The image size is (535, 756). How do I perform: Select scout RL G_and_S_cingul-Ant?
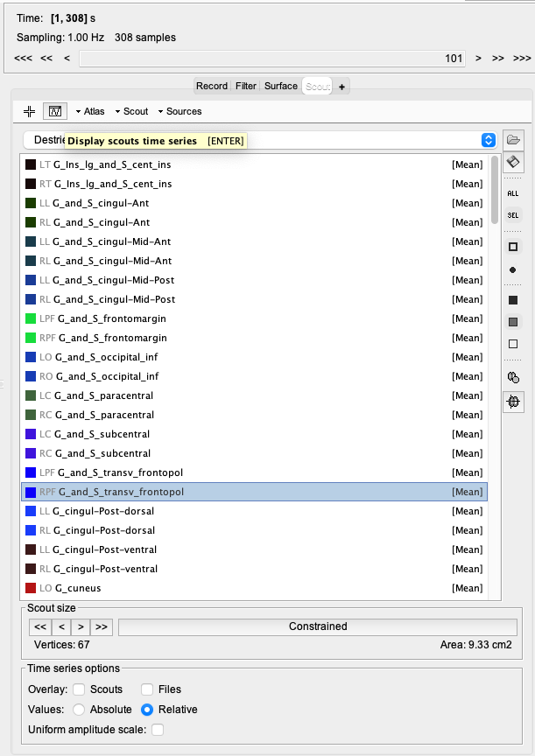pos(254,222)
